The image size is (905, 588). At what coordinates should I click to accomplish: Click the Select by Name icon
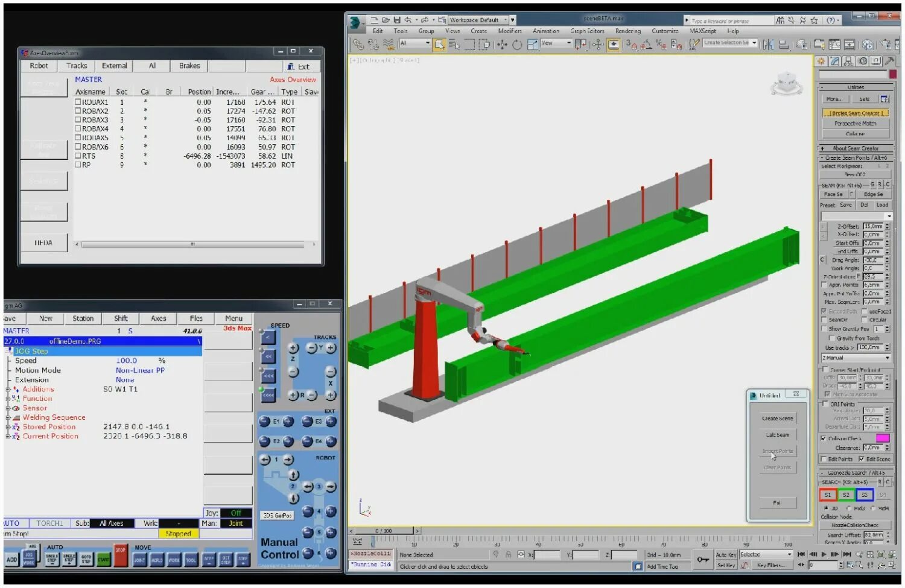pos(454,44)
